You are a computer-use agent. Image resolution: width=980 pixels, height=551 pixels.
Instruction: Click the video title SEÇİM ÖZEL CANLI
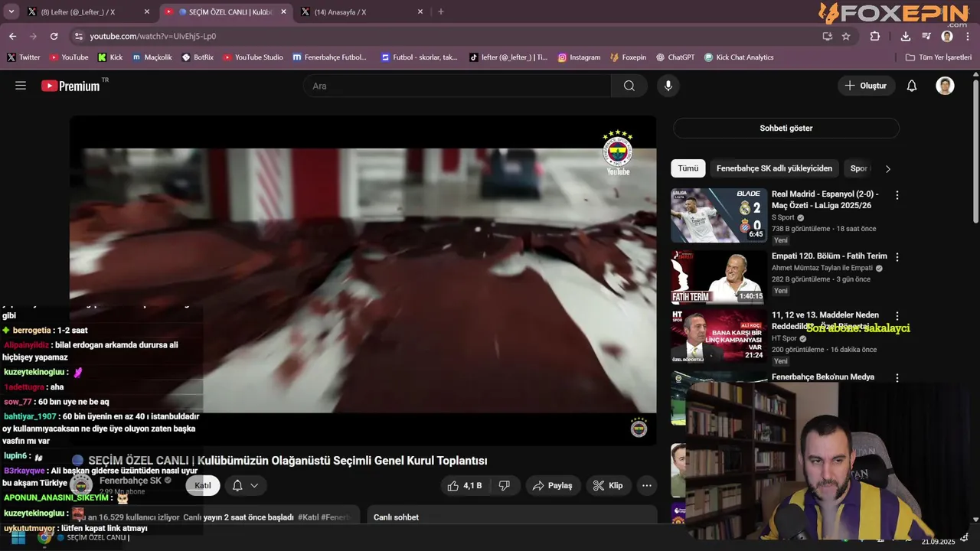288,461
